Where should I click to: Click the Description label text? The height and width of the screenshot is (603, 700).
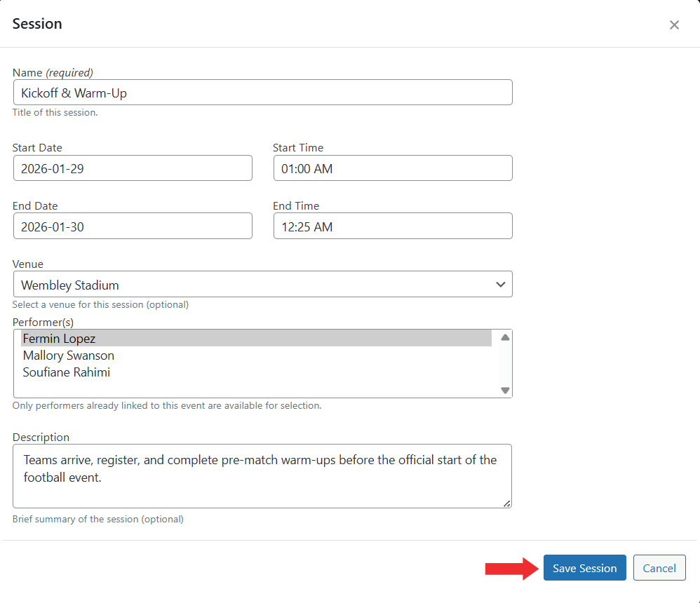41,437
